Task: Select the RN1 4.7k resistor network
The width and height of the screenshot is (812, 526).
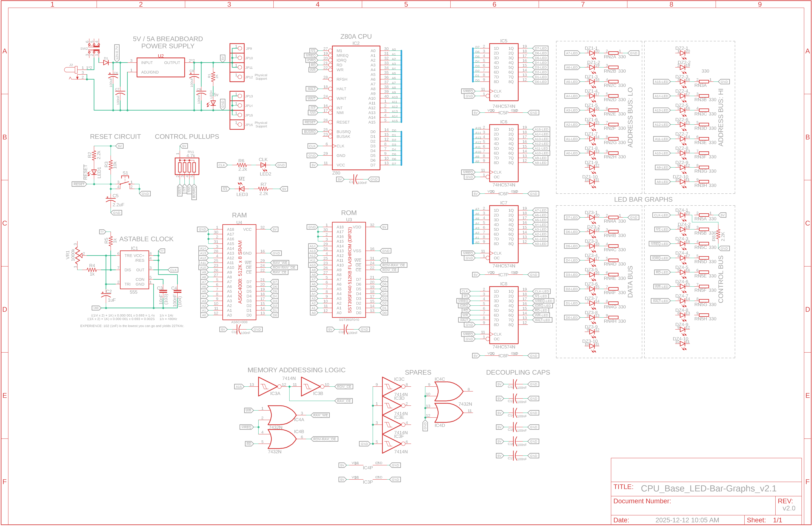Action: tap(187, 166)
